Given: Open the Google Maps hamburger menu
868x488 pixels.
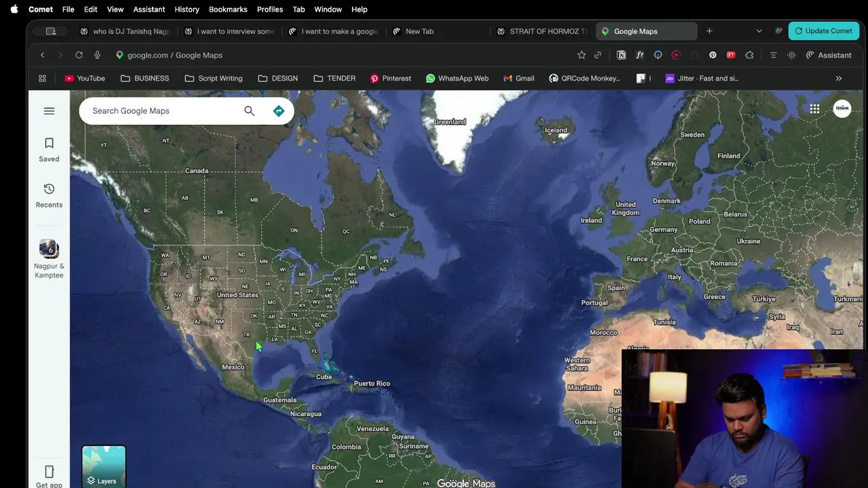Looking at the screenshot, I should click(49, 110).
